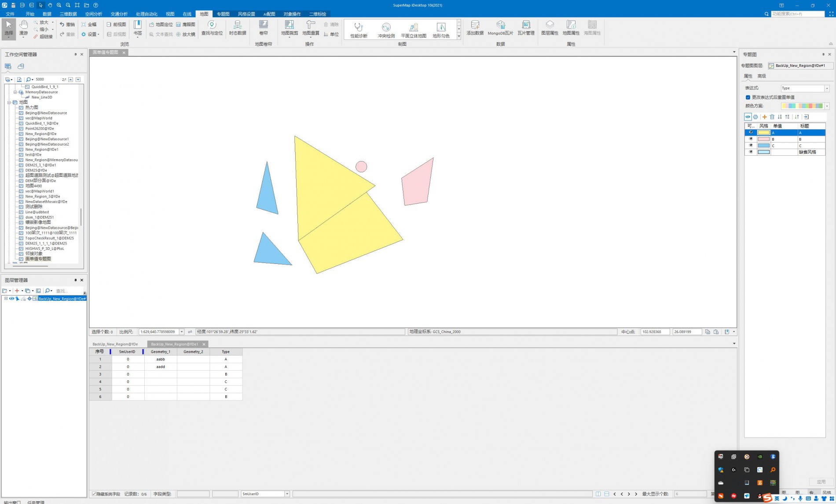Switch to the 高级 tab in thematic panel
Viewport: 836px width, 504px height.
coord(762,76)
